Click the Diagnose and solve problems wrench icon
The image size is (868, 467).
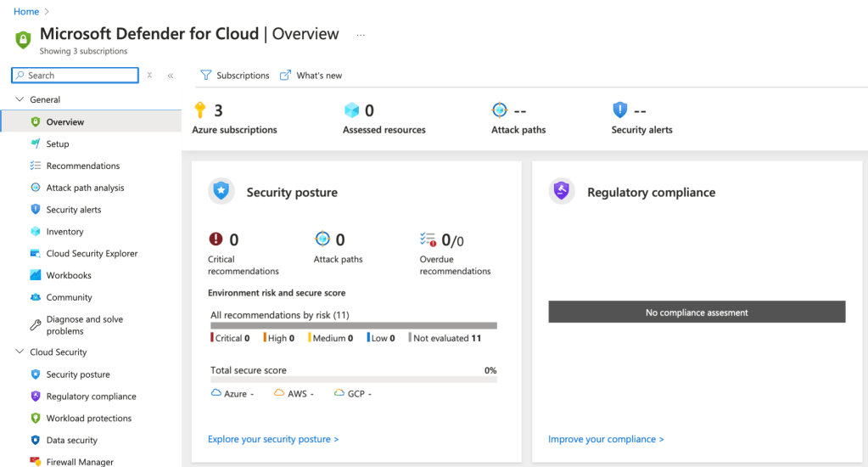pyautogui.click(x=35, y=324)
